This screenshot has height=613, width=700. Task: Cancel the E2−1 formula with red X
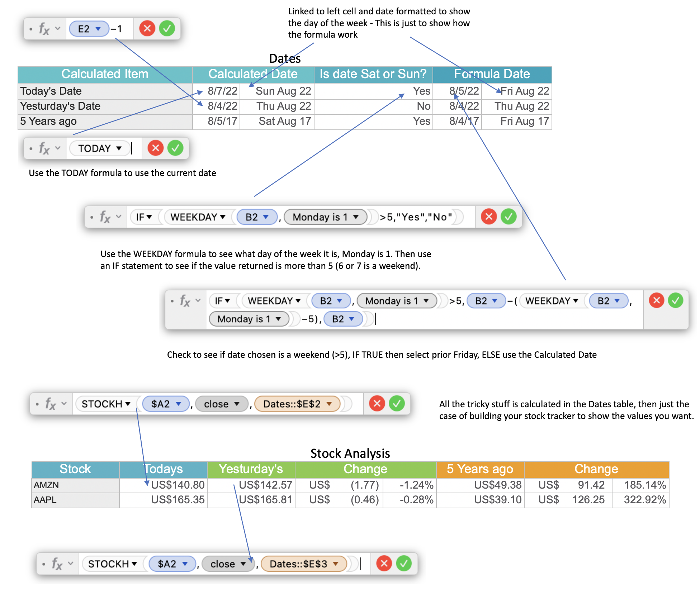coord(147,28)
